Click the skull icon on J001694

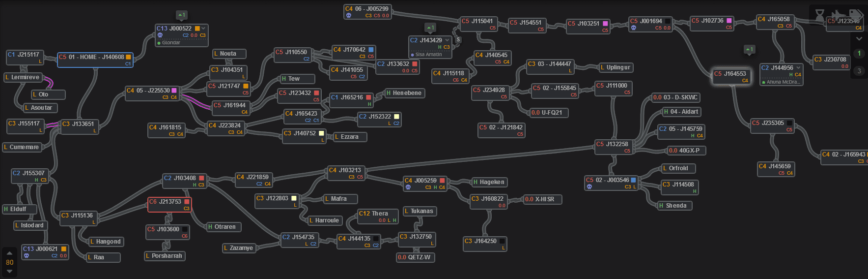[x=633, y=28]
